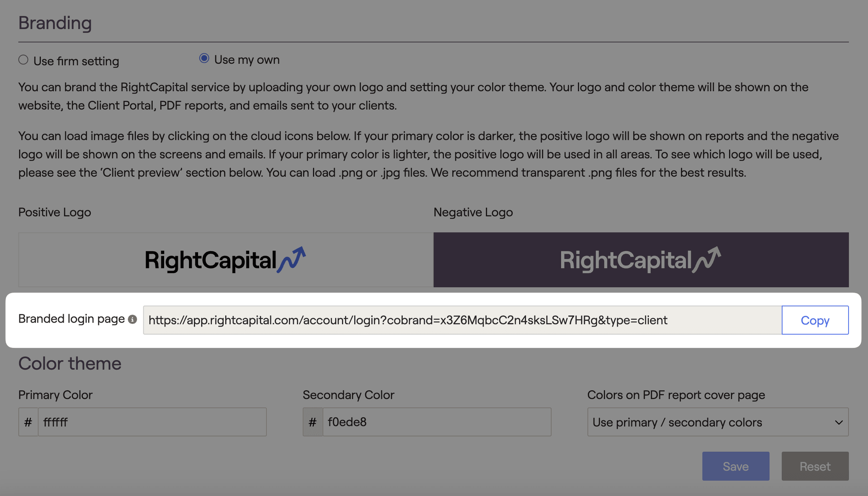Click the arrow icon in negative logo
868x496 pixels.
(x=707, y=259)
